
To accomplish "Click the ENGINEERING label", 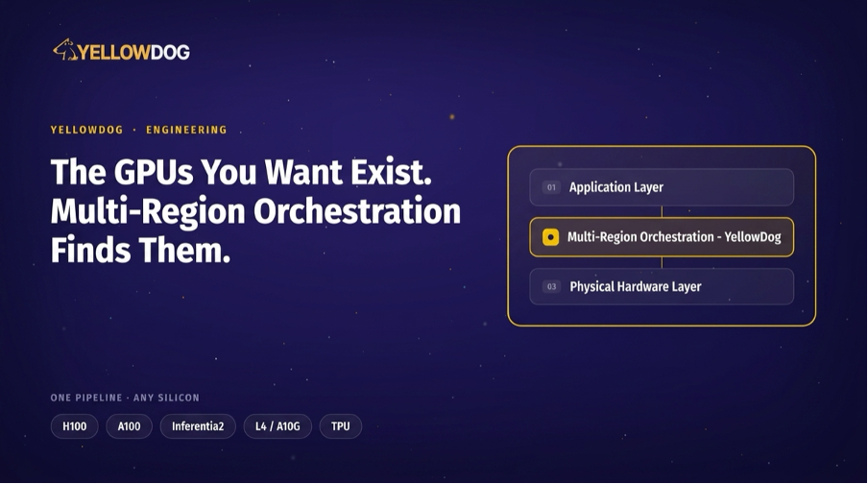I will [186, 130].
